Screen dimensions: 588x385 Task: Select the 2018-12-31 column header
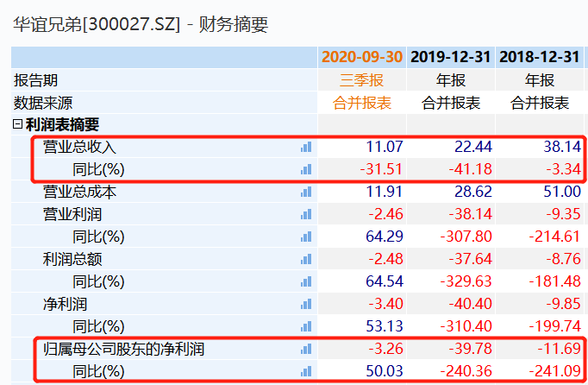point(540,57)
